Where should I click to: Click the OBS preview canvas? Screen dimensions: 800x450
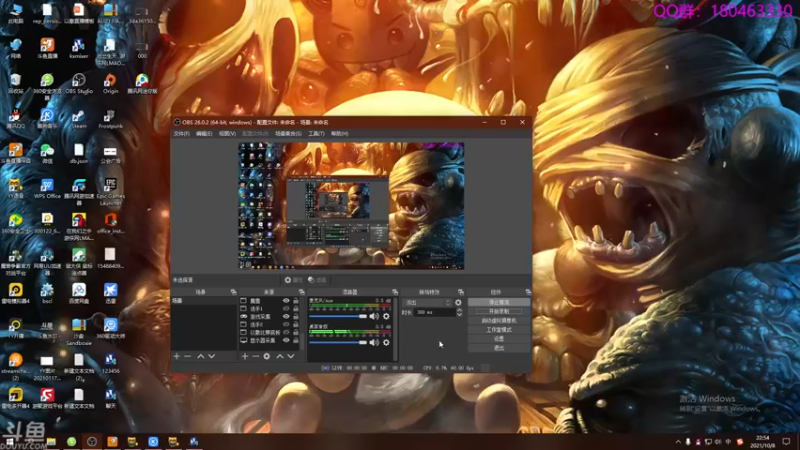click(x=351, y=206)
